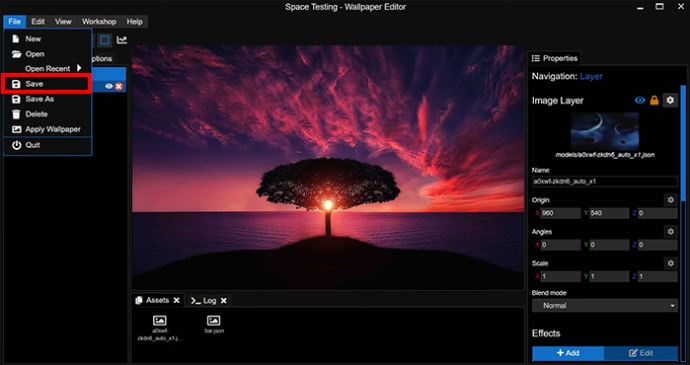
Task: Delete layer with red X icon
Action: tap(118, 86)
